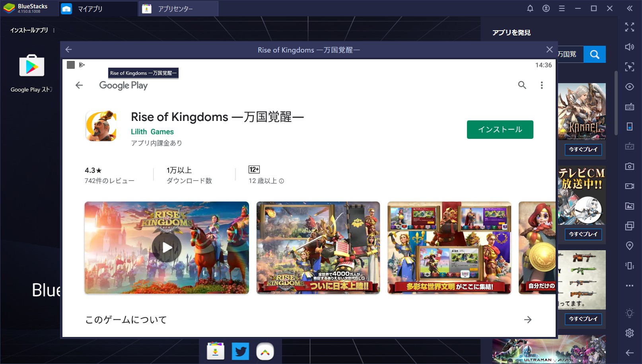Open the account profile icon
This screenshot has height=364, width=642.
(546, 8)
